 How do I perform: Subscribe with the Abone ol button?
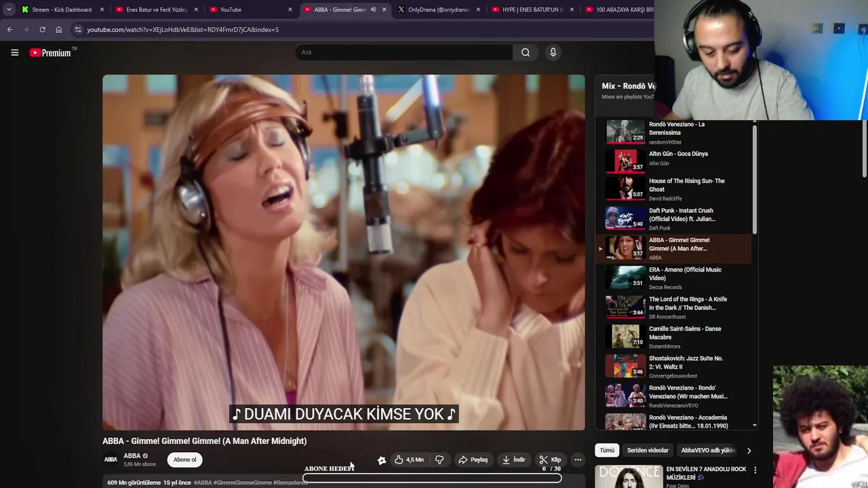(184, 460)
